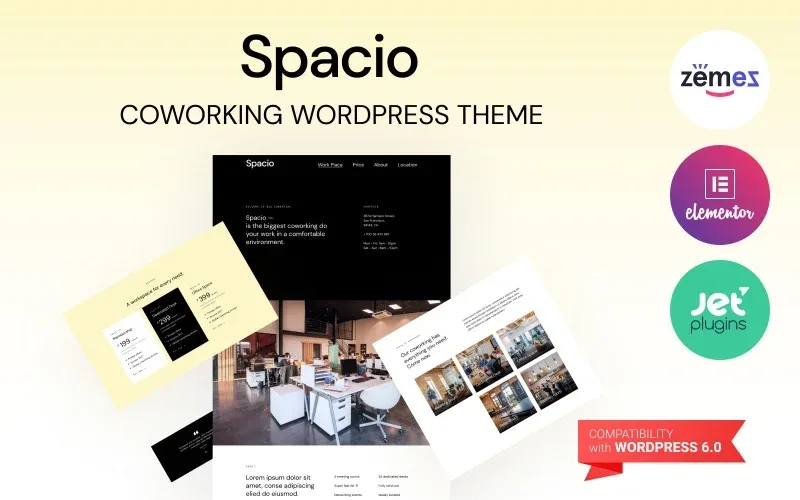This screenshot has height=500, width=800.
Task: Click 'A workspace for every need' heading
Action: pyautogui.click(x=155, y=291)
